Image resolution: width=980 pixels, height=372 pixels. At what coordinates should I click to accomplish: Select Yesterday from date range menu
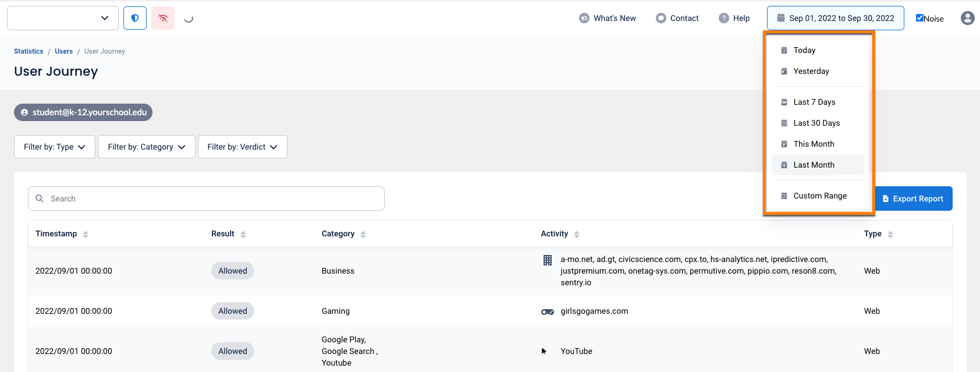818,71
